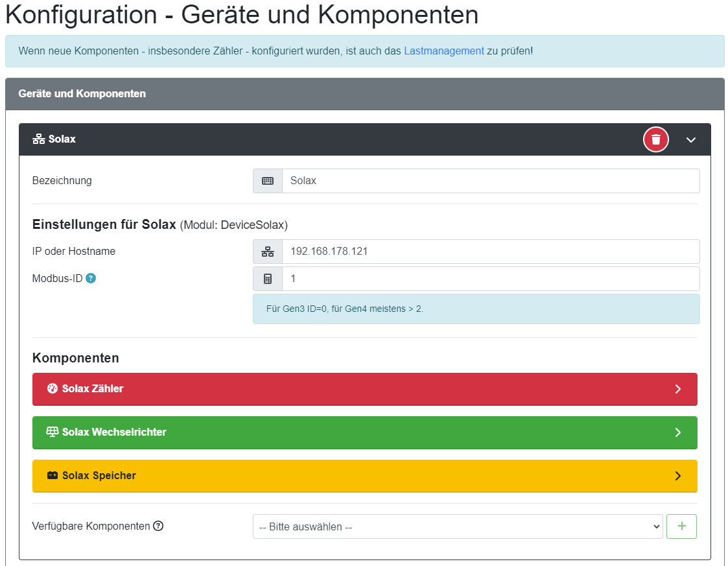The height and width of the screenshot is (566, 728).
Task: Click the page title Konfiguration heading
Action: tap(242, 14)
